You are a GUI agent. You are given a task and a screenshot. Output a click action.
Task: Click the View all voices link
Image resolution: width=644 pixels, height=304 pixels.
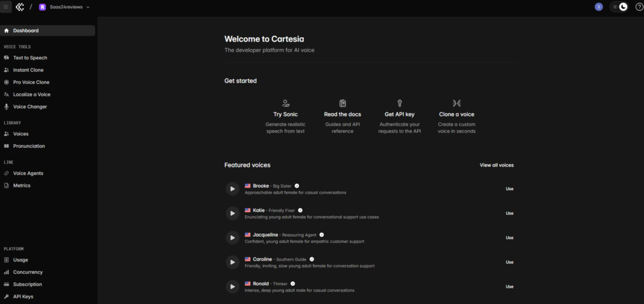[x=496, y=165]
